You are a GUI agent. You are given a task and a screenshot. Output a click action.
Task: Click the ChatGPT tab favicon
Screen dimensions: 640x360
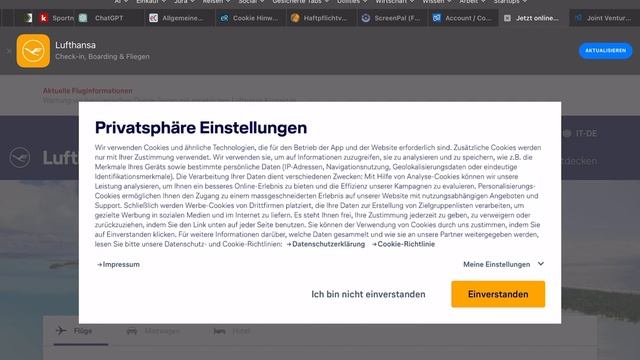point(83,18)
